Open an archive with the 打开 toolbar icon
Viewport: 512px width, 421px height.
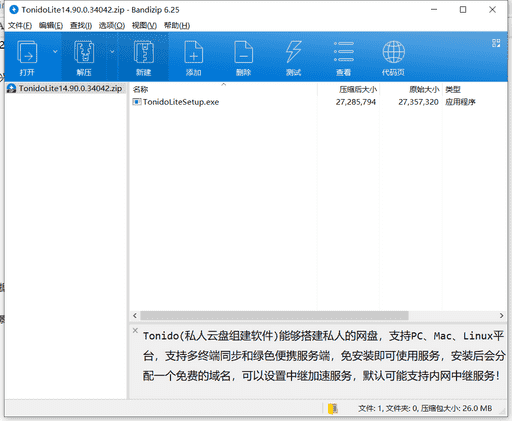pyautogui.click(x=27, y=58)
